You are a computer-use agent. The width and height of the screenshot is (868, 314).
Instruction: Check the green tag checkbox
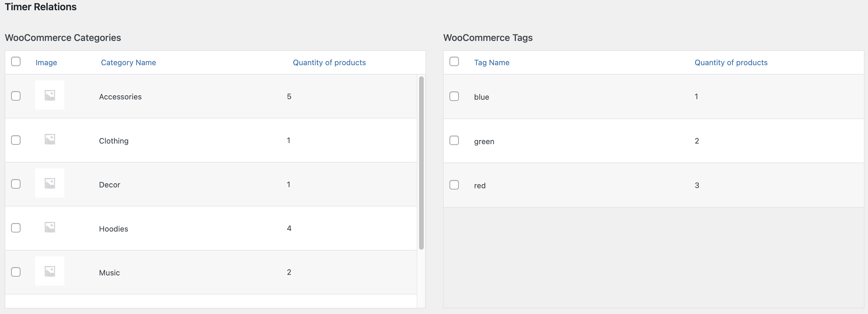click(x=454, y=140)
